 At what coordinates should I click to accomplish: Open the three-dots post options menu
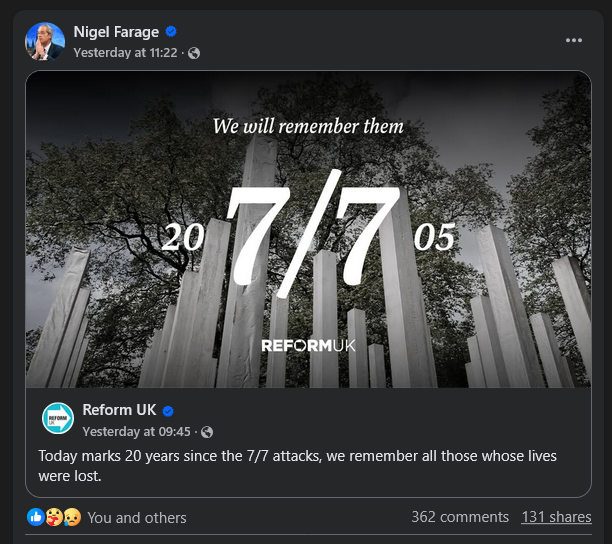point(573,40)
